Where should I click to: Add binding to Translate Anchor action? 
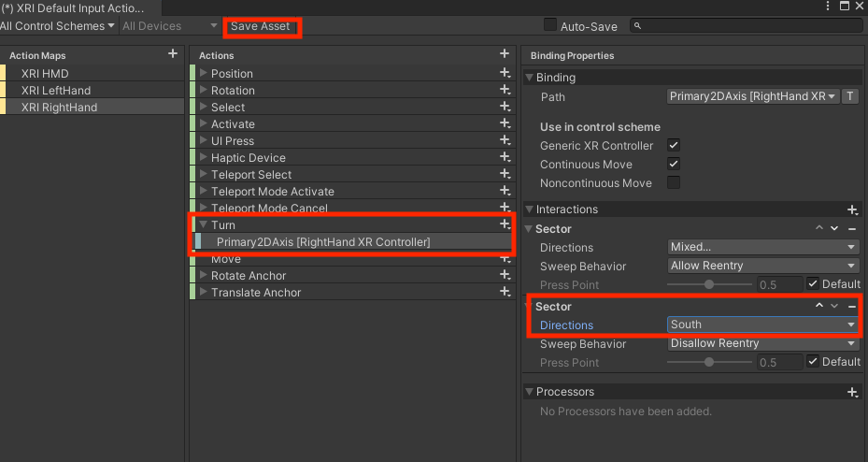pos(505,292)
